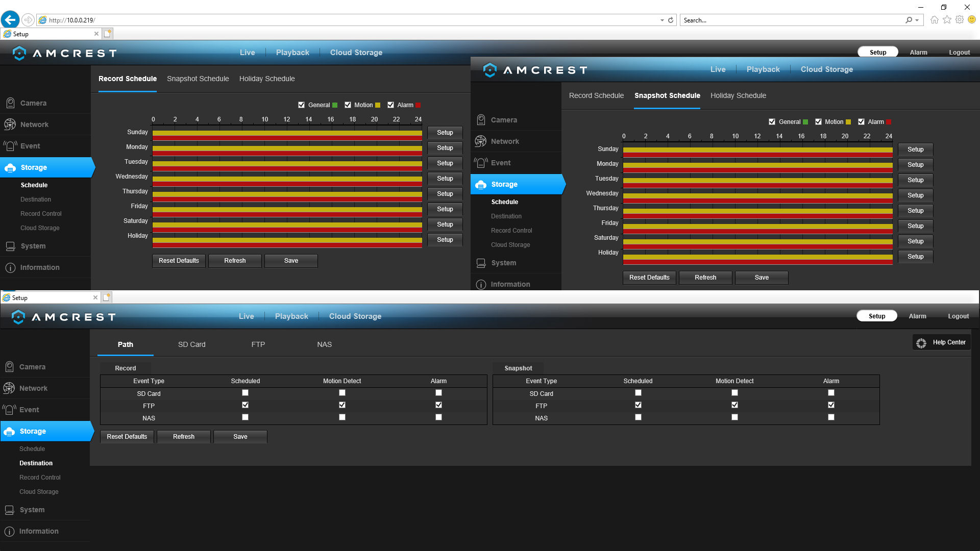Switch to Snapshot Schedule tab in top-left window
The height and width of the screenshot is (551, 980).
pyautogui.click(x=198, y=79)
